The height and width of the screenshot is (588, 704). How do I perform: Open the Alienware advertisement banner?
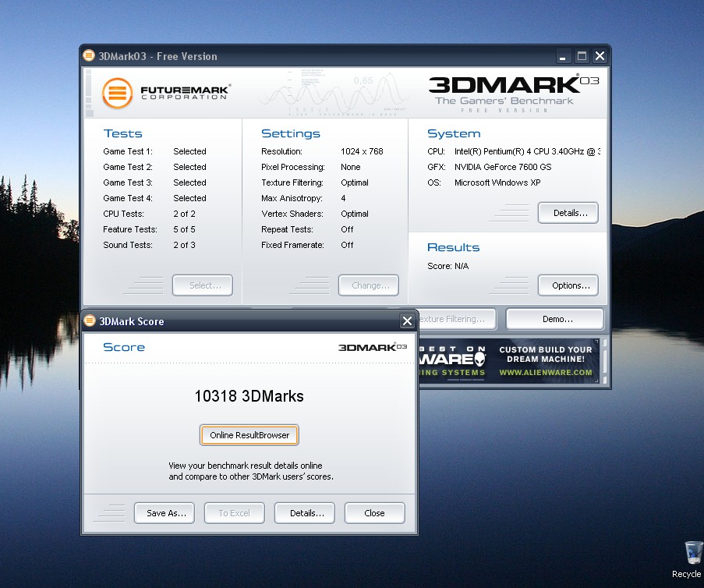coord(509,361)
